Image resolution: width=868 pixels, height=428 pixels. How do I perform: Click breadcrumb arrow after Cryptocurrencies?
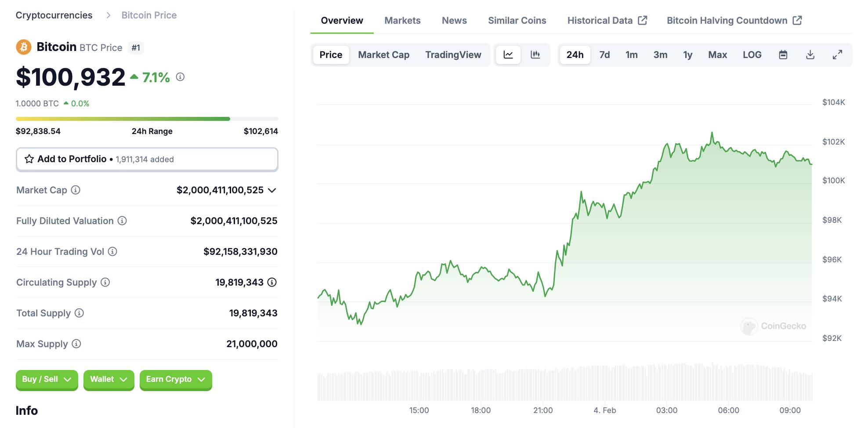108,15
